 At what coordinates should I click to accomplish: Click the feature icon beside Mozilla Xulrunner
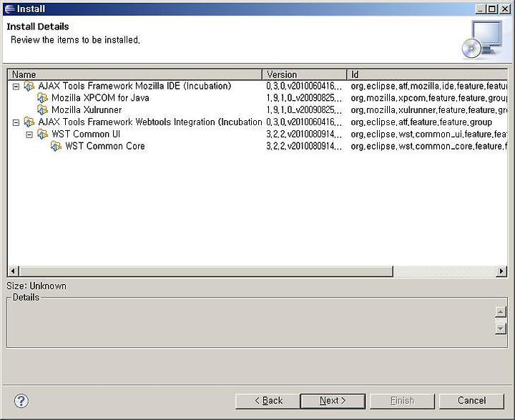[x=43, y=110]
